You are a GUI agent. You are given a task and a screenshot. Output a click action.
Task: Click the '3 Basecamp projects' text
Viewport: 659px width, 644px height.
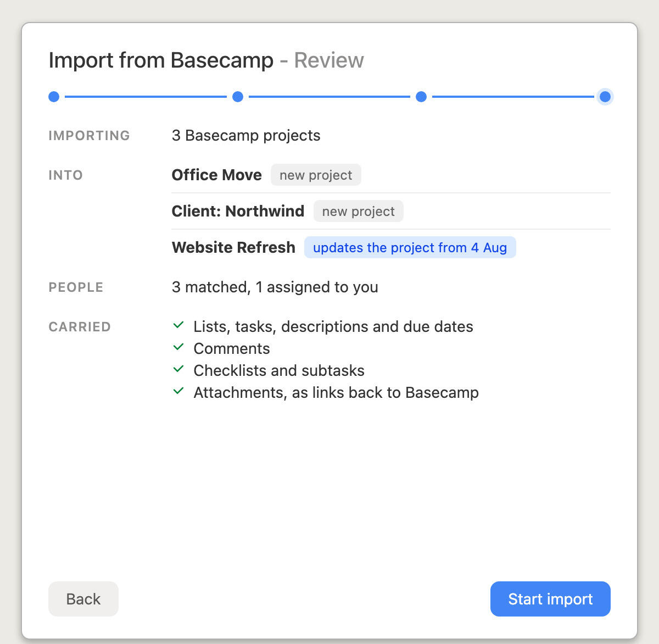pyautogui.click(x=246, y=135)
